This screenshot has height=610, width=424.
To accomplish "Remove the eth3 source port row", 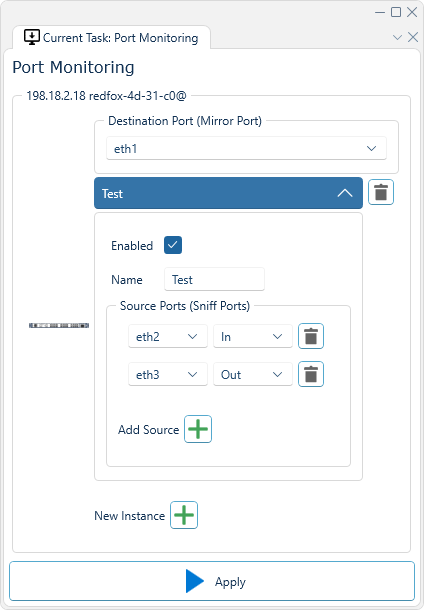I will [311, 374].
